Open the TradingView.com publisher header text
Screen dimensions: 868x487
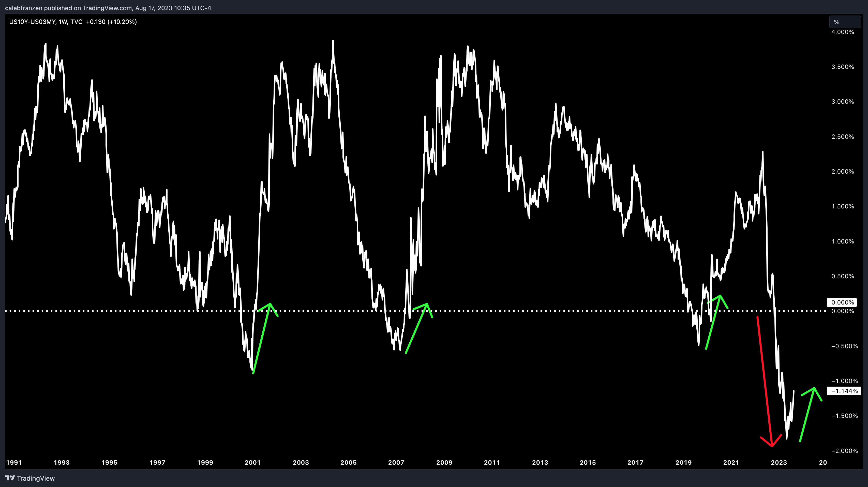click(108, 8)
